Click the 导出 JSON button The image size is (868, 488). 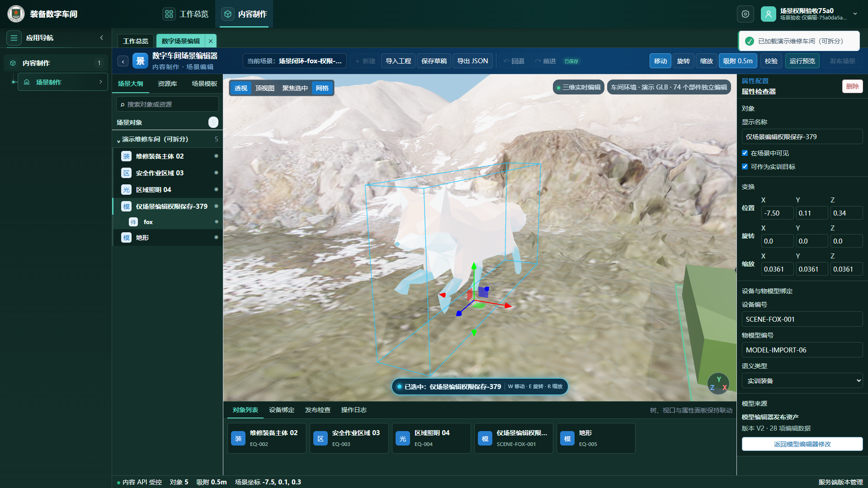click(472, 61)
